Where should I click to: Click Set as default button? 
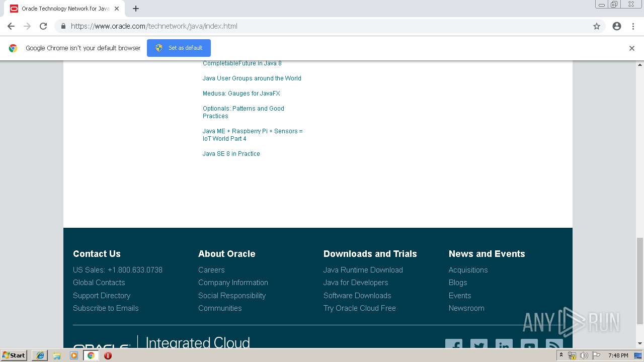tap(179, 48)
